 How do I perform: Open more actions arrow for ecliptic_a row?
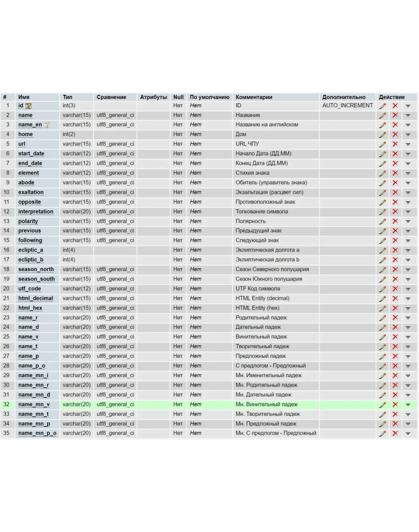click(x=408, y=250)
